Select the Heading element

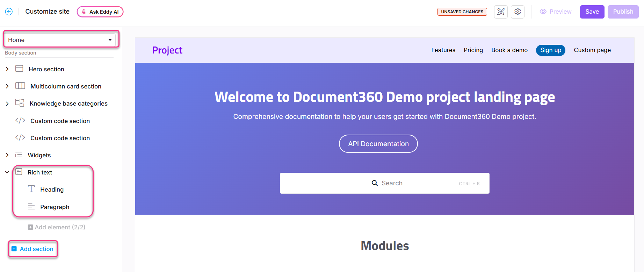pyautogui.click(x=52, y=189)
